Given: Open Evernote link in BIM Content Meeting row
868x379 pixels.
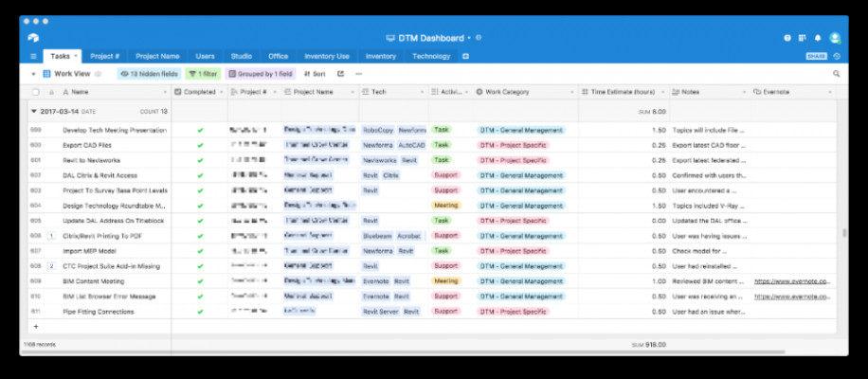Looking at the screenshot, I should tap(792, 281).
